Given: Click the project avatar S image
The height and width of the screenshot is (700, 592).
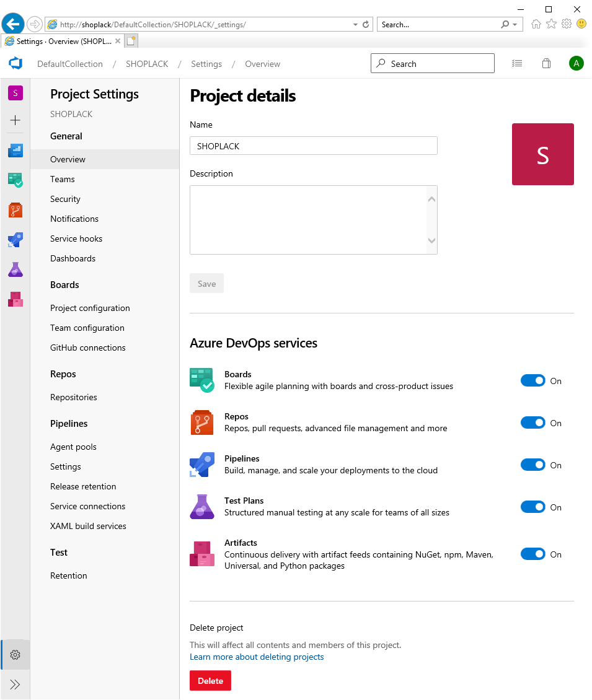Looking at the screenshot, I should (x=543, y=154).
